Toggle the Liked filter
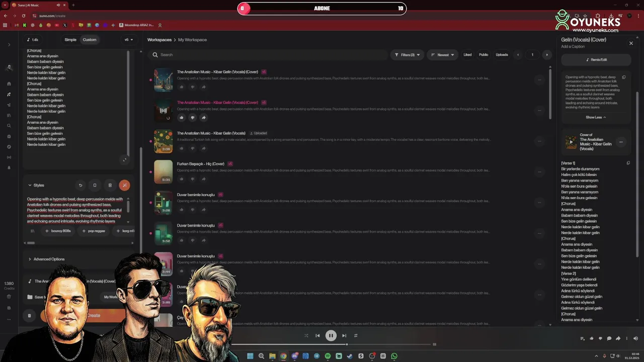Viewport: 644px width, 362px height. coord(467,55)
